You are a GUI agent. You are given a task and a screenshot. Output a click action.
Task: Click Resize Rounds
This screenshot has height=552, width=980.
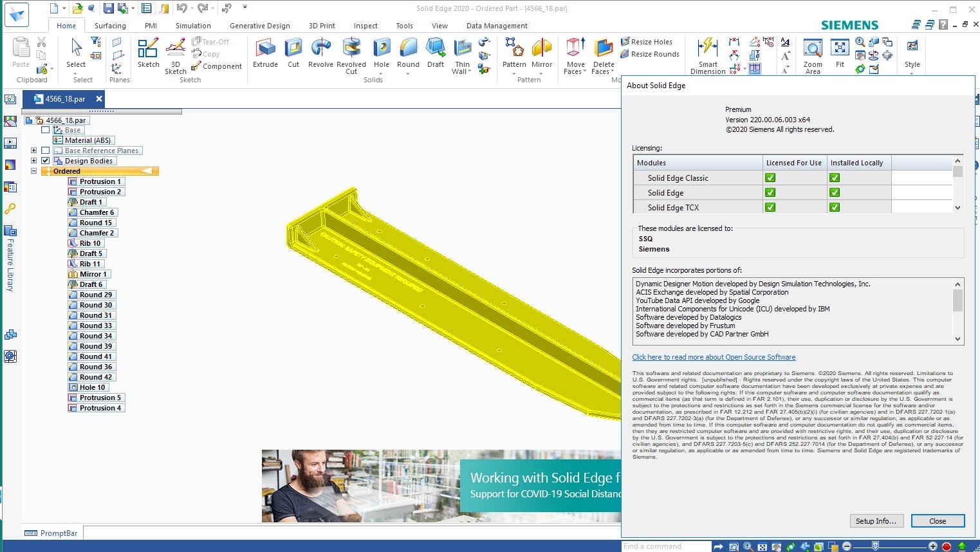click(x=650, y=54)
